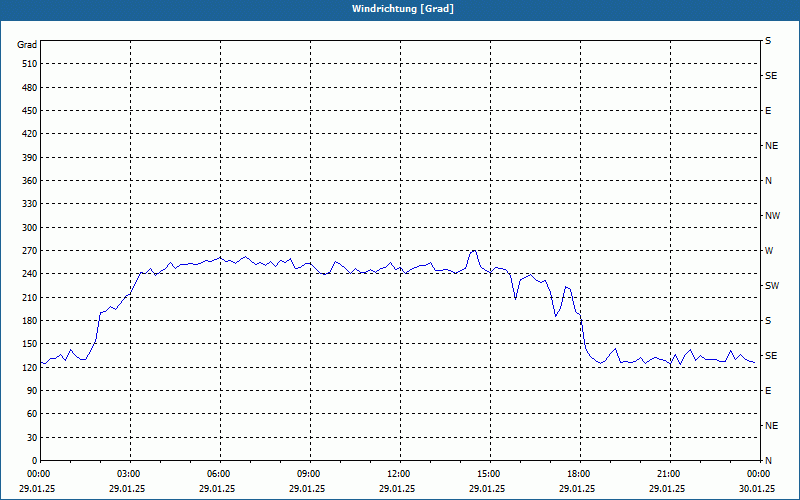
Task: Click the 30.01.25 date label
Action: (757, 489)
